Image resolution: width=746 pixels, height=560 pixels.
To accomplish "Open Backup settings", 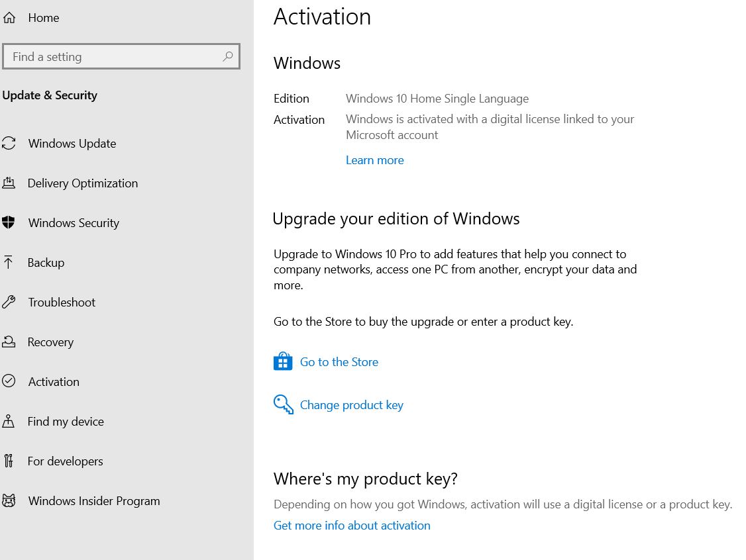I will [x=46, y=262].
